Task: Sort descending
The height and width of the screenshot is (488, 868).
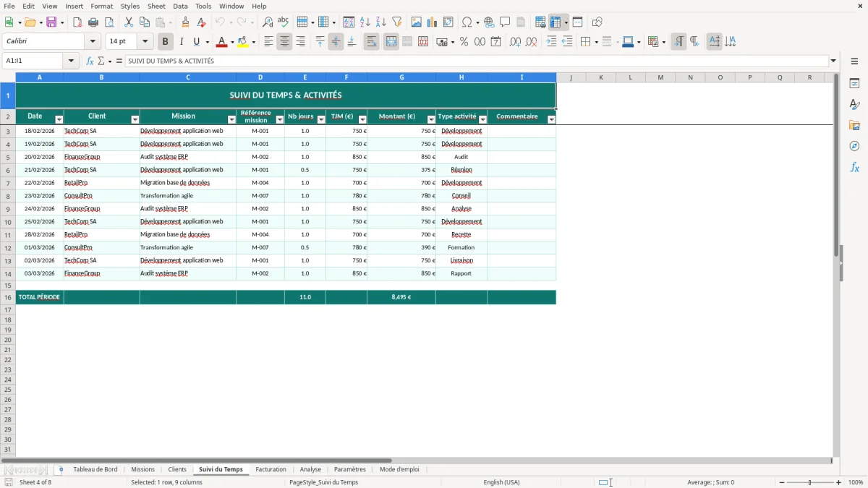Action: coord(381,22)
